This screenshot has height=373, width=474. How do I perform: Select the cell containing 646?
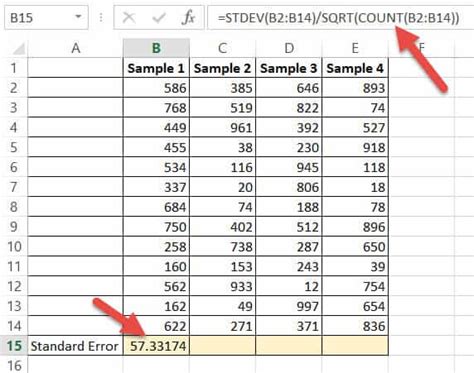click(x=289, y=88)
